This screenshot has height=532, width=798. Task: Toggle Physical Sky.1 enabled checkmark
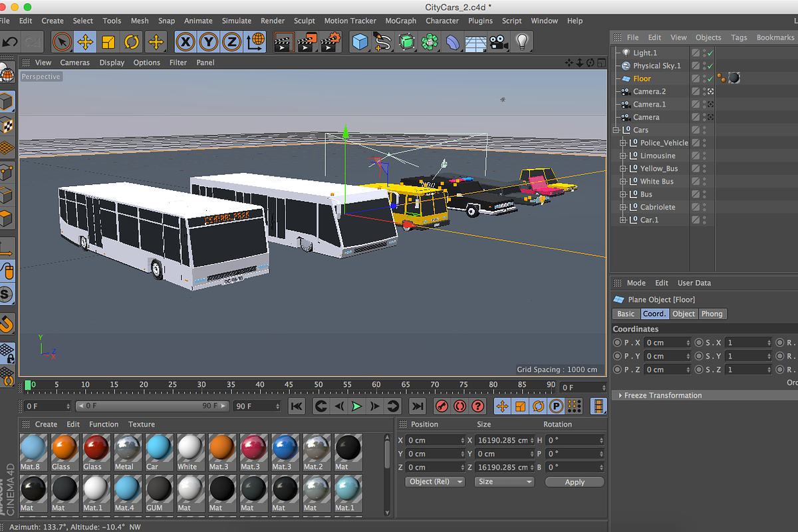[710, 66]
